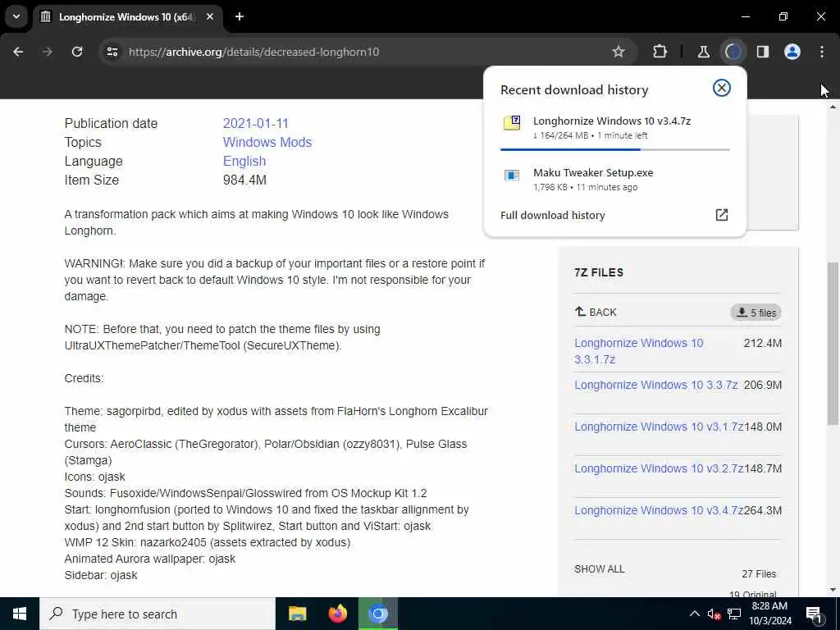Click the muted volume tray icon

tap(714, 614)
